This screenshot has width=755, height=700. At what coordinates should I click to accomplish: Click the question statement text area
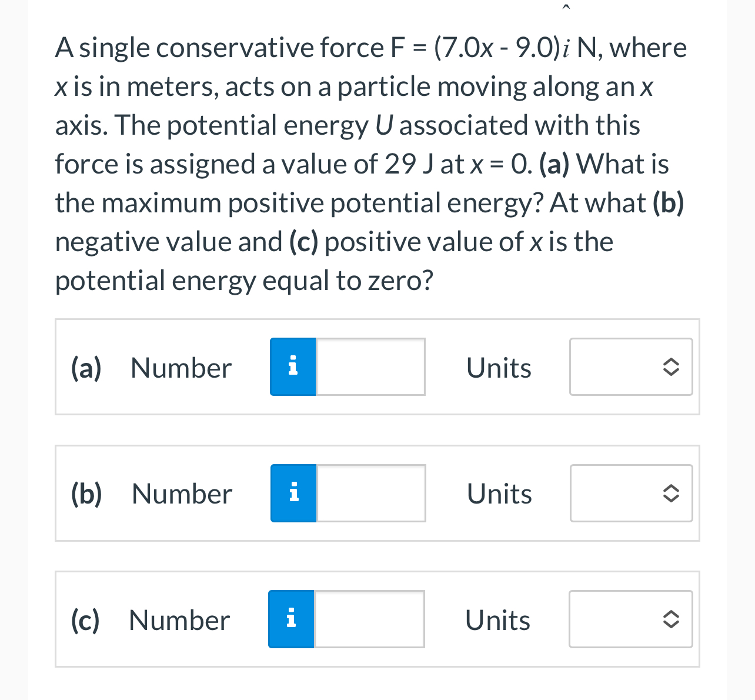[370, 162]
